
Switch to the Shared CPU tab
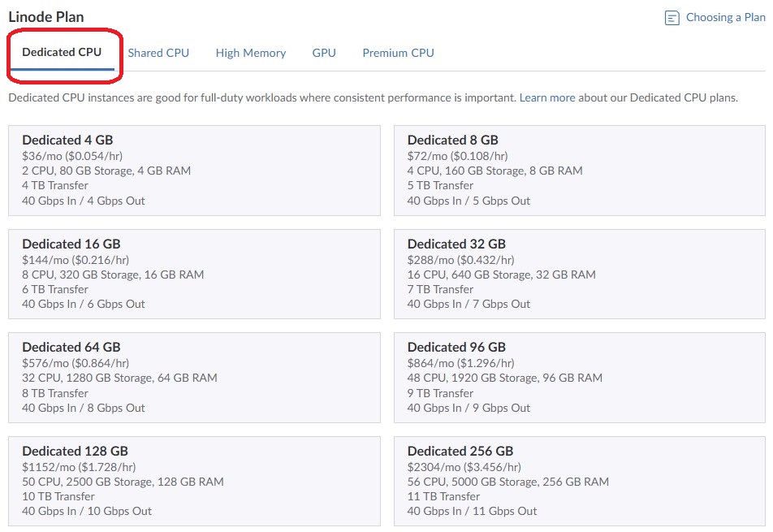[158, 53]
